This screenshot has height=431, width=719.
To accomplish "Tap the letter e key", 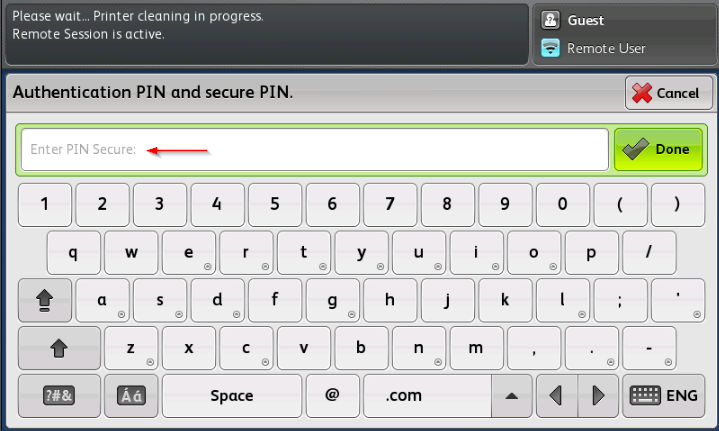I will point(189,253).
